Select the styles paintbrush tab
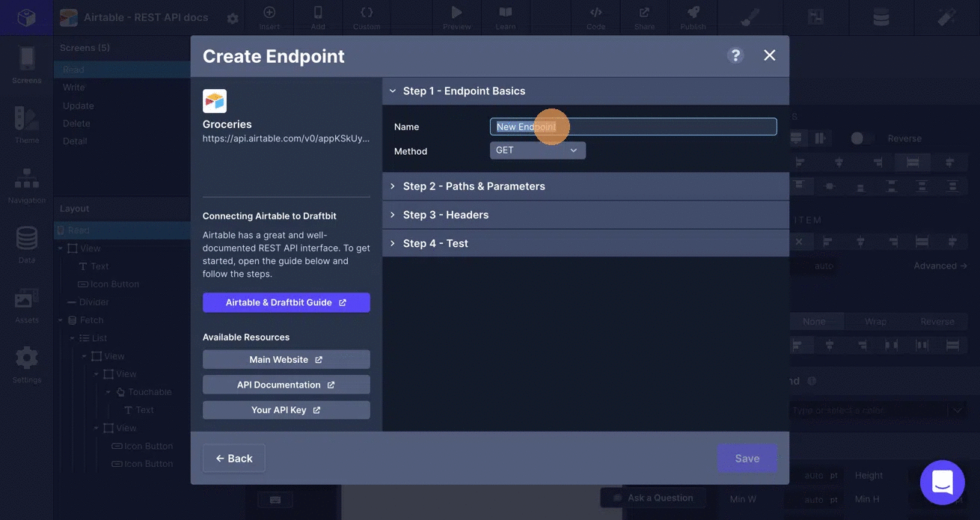Viewport: 980px width, 520px height. [750, 16]
